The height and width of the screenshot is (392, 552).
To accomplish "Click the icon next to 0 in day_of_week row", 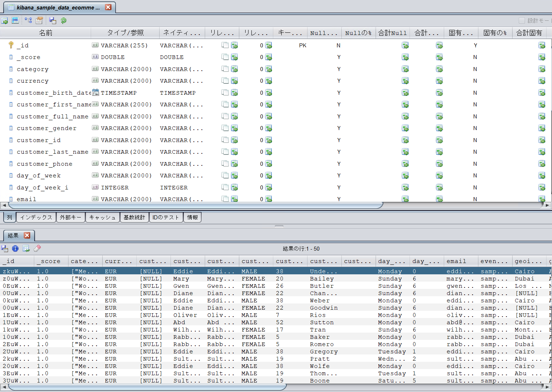I will click(269, 176).
